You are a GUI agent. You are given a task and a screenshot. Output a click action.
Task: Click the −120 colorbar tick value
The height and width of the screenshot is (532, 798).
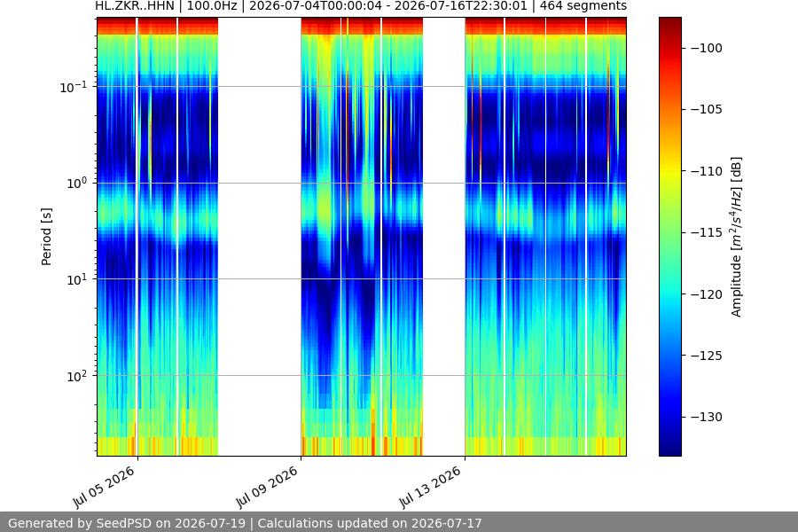pos(707,294)
